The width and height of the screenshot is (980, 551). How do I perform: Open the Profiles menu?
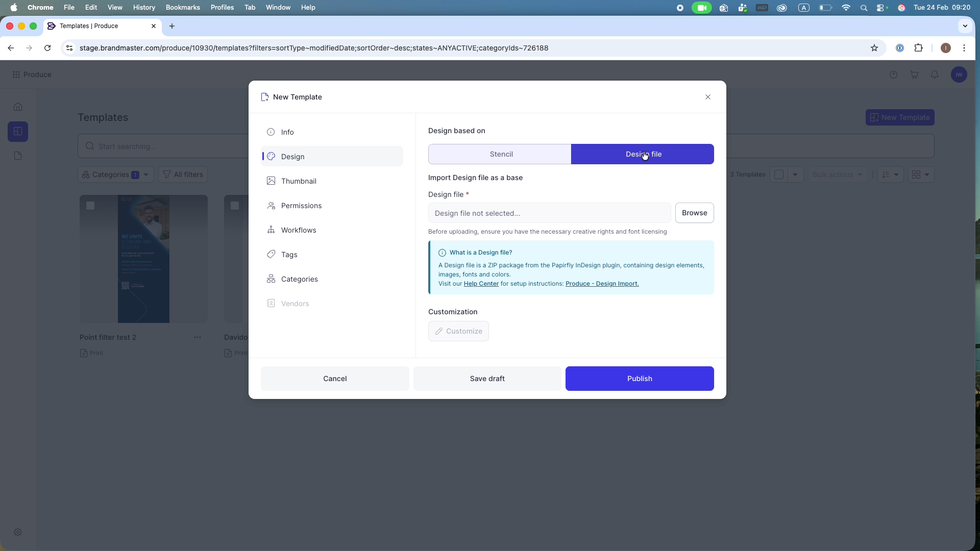pyautogui.click(x=222, y=8)
